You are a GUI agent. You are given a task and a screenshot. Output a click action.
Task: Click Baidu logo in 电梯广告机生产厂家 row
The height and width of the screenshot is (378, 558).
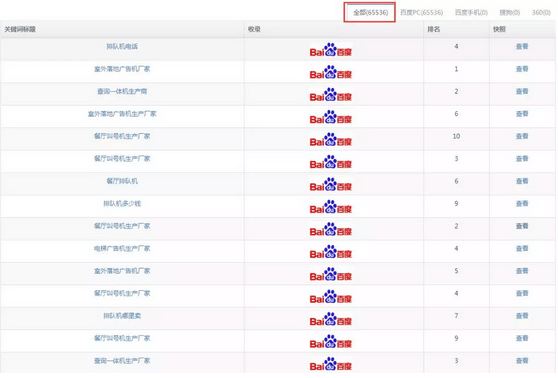pos(331,252)
